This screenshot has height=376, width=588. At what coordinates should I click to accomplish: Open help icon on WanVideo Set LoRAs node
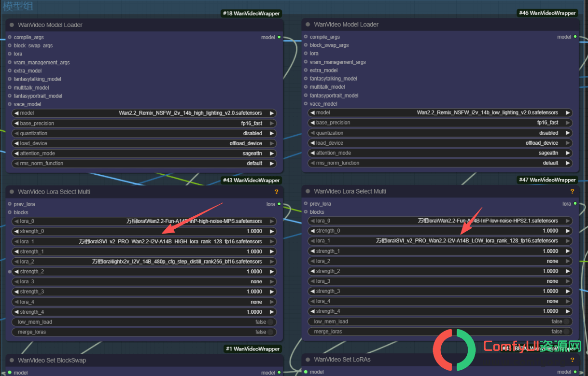pyautogui.click(x=573, y=360)
